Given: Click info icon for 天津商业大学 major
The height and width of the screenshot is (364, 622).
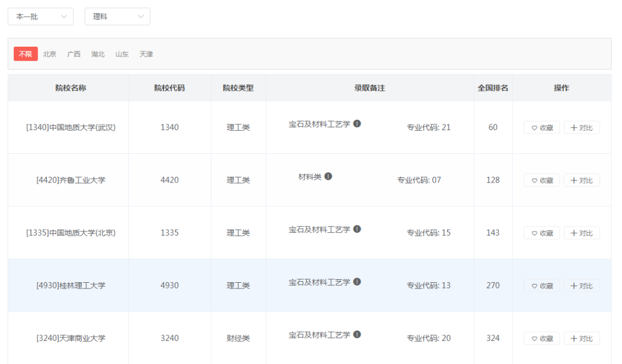Looking at the screenshot, I should pyautogui.click(x=357, y=335).
